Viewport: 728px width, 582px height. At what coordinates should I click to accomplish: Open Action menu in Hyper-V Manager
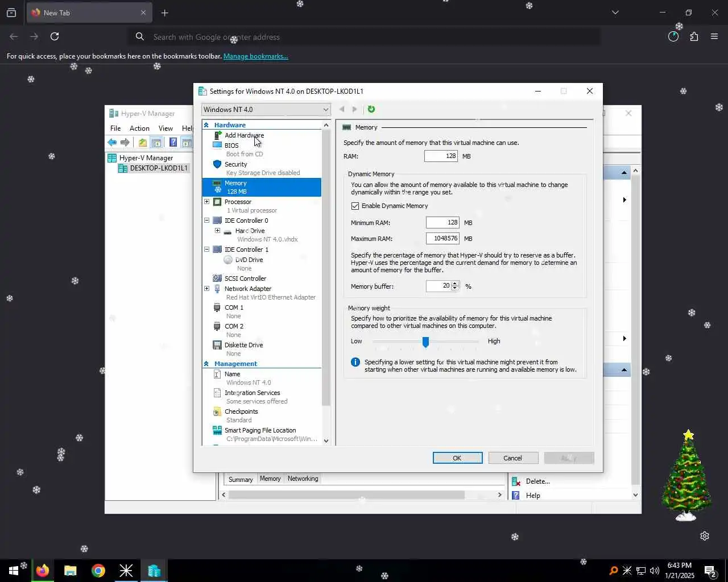(139, 128)
